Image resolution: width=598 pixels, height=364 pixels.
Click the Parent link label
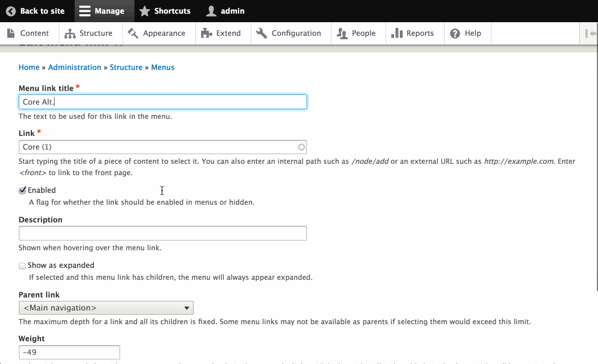coord(39,295)
